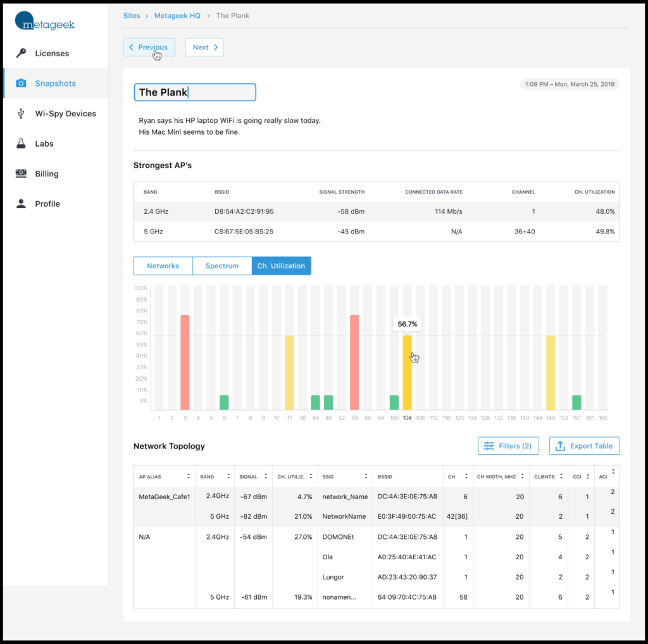Switch to the Spectrum tab
Screen dimensions: 648x644
(222, 266)
